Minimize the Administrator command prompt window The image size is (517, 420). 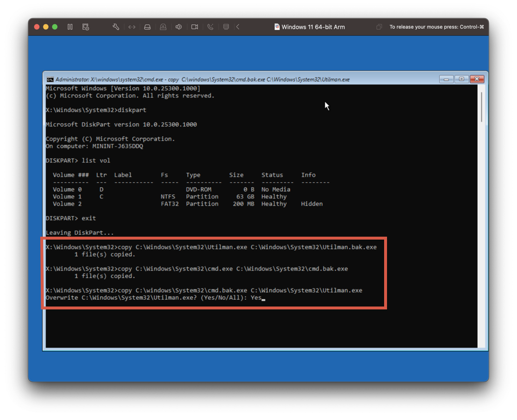[x=446, y=79]
